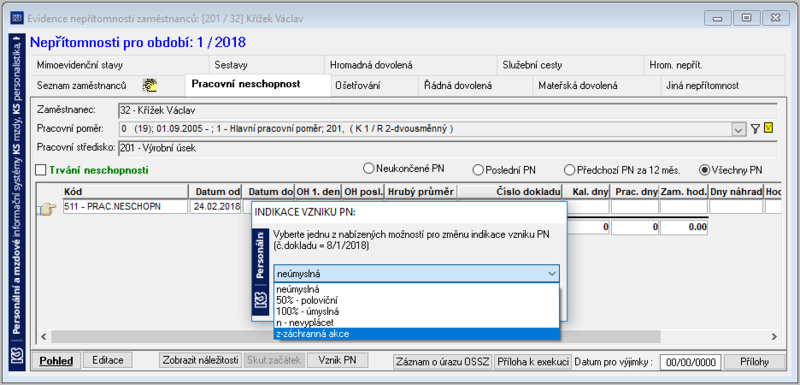Click the Přílohy button

click(755, 362)
